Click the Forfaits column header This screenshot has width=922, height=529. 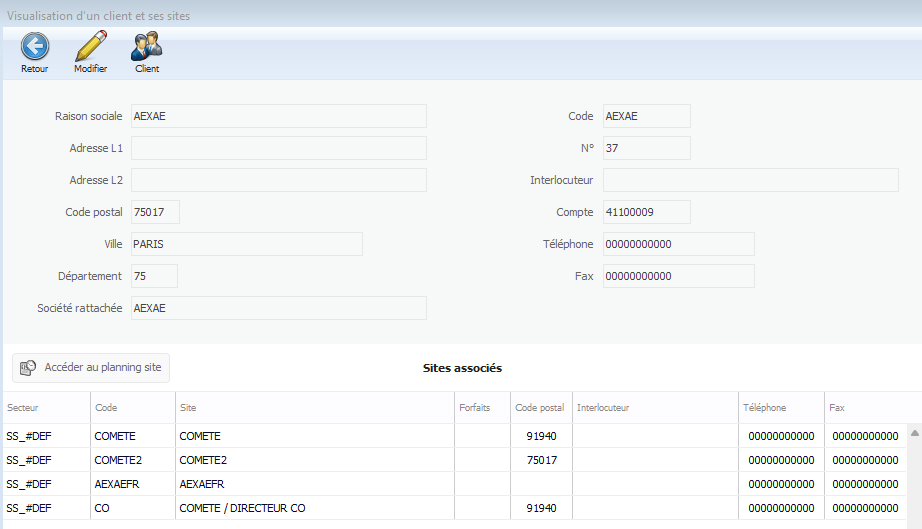(x=481, y=408)
